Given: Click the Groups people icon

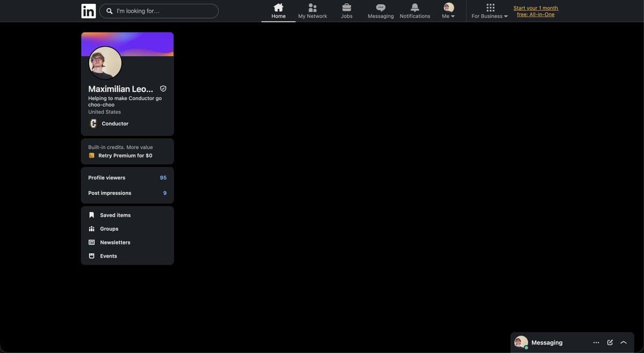Looking at the screenshot, I should coord(92,229).
